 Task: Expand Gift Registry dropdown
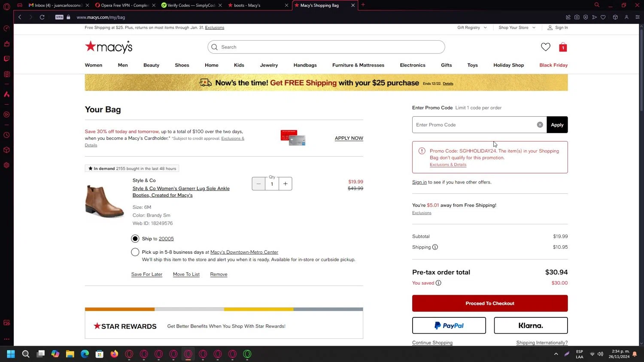point(472,27)
